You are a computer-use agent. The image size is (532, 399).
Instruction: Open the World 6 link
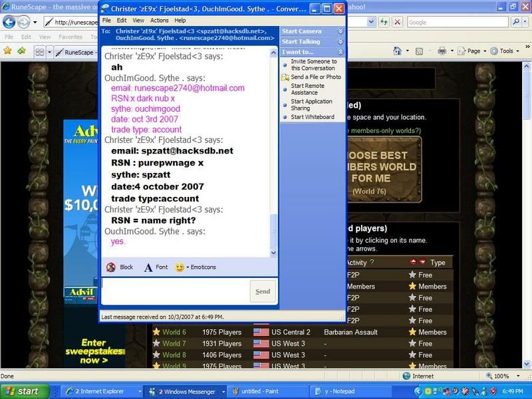[174, 332]
